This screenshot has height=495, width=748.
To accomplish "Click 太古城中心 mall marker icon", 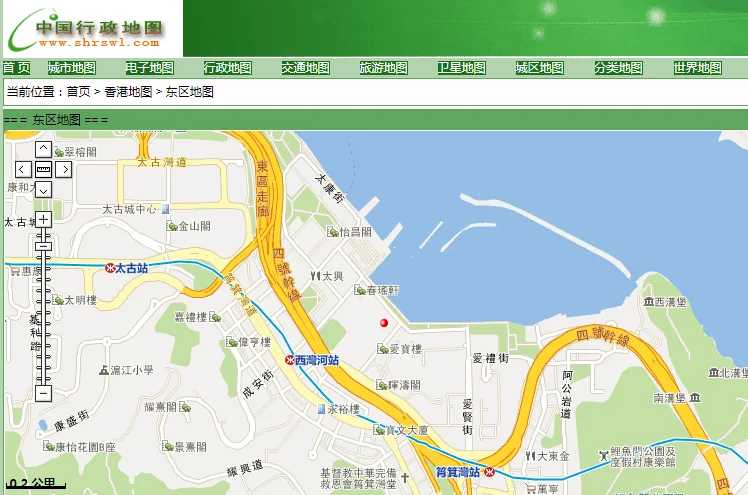I will [x=165, y=208].
